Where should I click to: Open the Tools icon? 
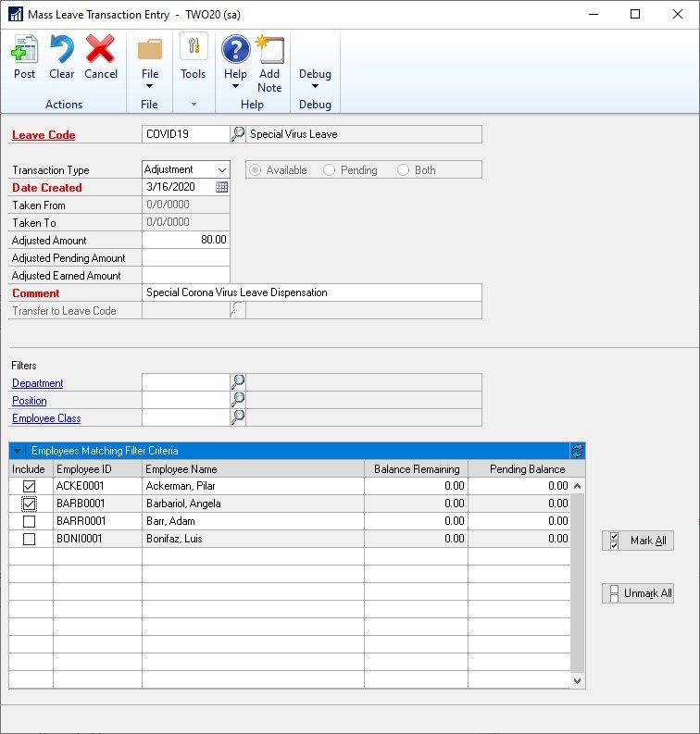194,46
